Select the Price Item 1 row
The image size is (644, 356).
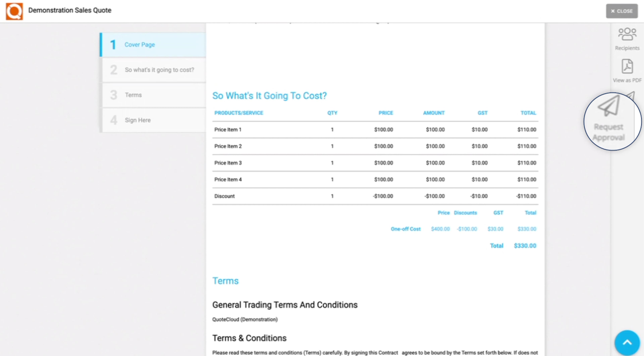[228, 130]
